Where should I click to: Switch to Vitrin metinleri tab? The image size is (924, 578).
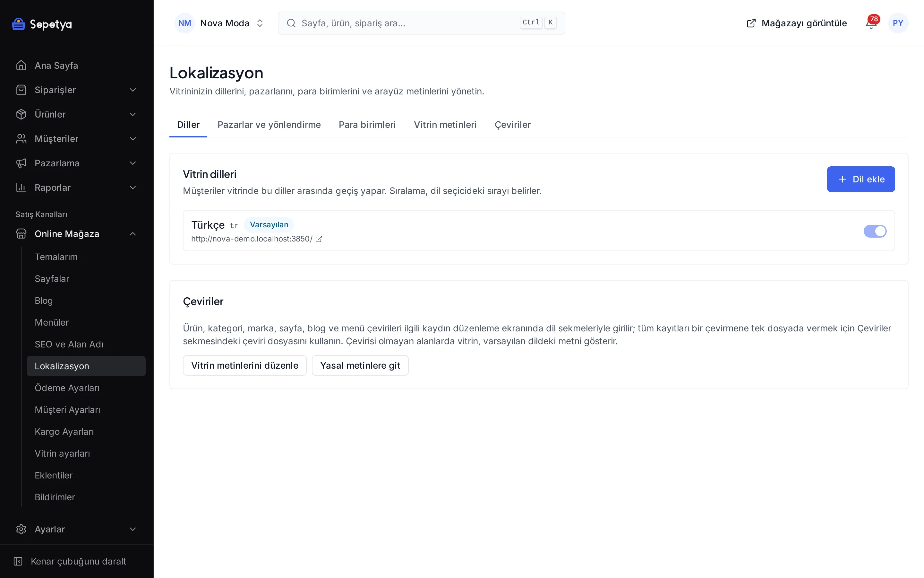(445, 125)
